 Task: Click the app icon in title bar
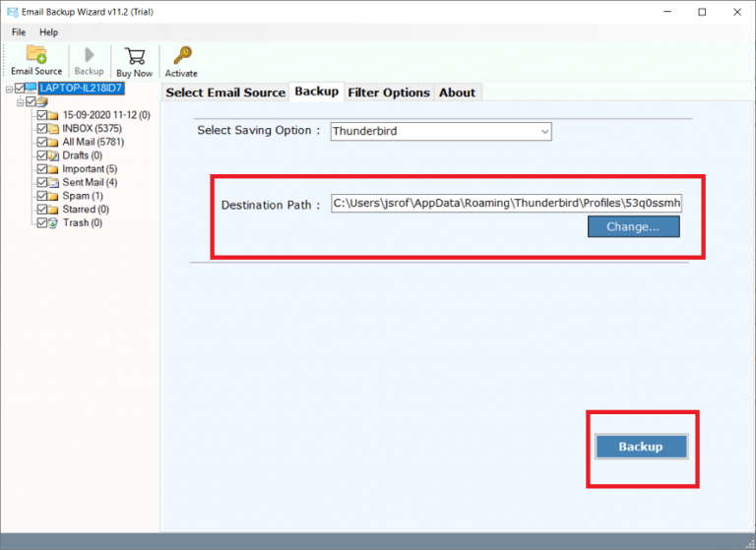(12, 12)
